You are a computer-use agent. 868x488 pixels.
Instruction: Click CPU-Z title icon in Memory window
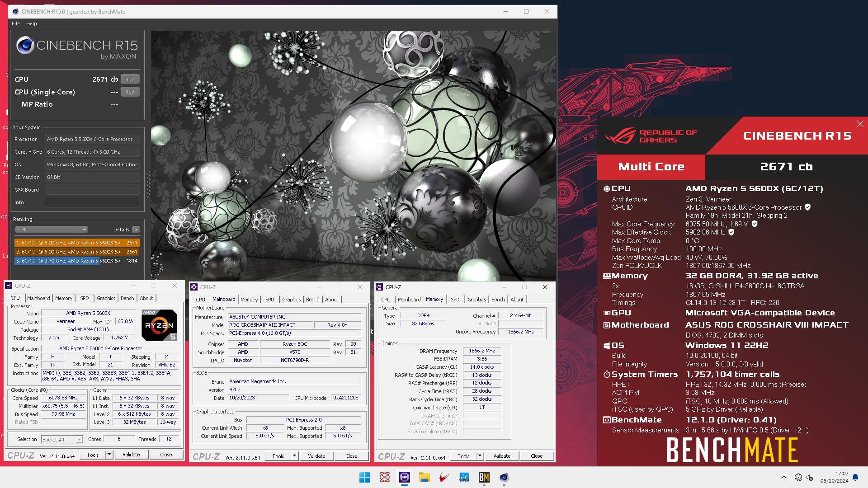click(379, 287)
